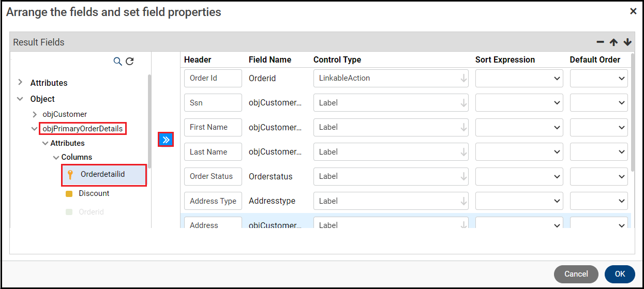This screenshot has height=289, width=644.
Task: Expand the objCustomer node
Action: coord(35,114)
